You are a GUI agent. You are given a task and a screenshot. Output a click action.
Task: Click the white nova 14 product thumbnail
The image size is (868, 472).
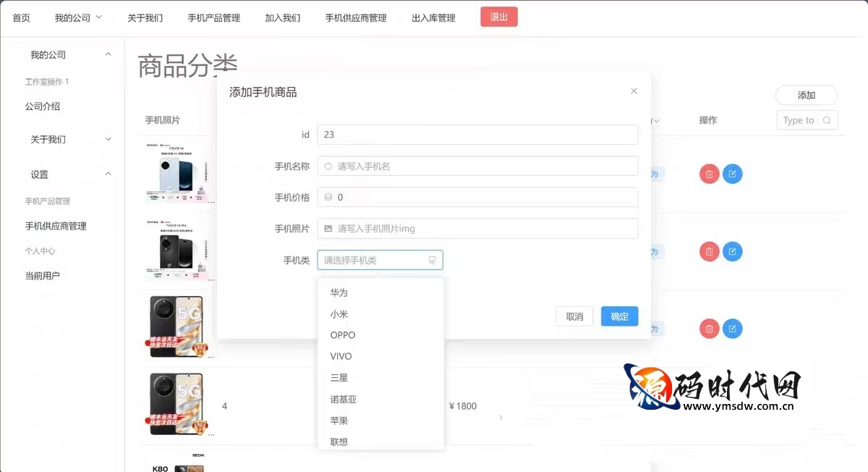click(177, 173)
